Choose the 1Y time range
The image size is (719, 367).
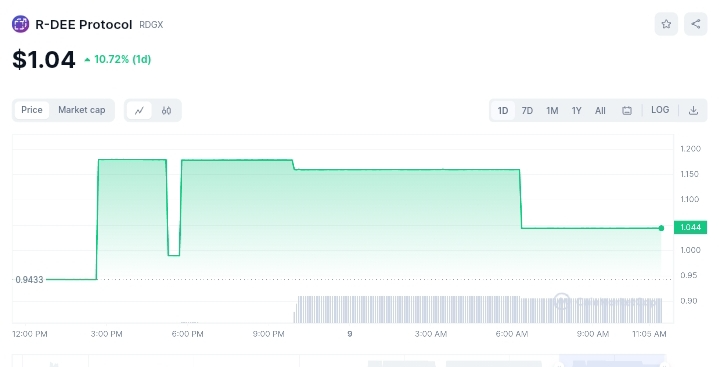click(576, 111)
